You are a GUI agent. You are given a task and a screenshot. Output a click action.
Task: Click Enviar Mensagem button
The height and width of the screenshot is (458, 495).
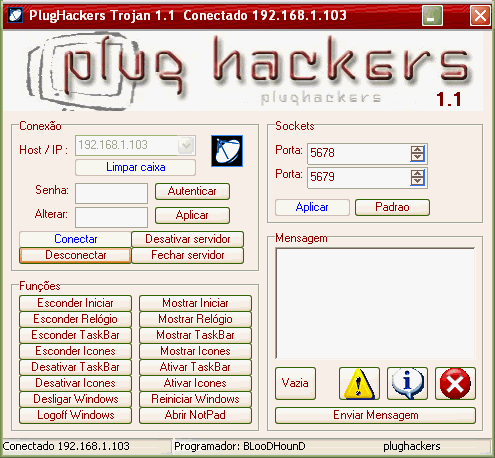point(375,415)
